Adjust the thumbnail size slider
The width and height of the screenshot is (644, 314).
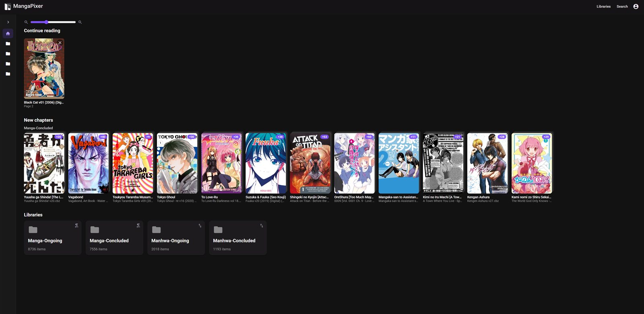coord(53,22)
